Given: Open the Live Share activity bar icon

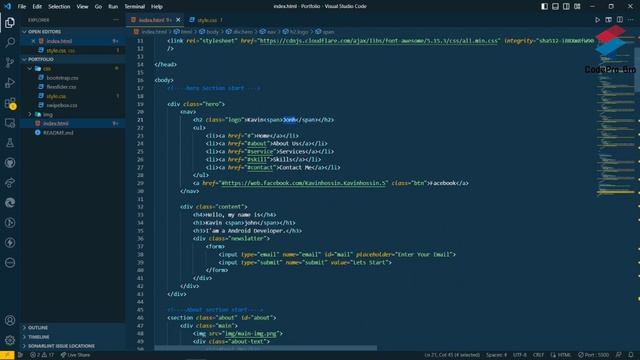Looking at the screenshot, I should 10,183.
